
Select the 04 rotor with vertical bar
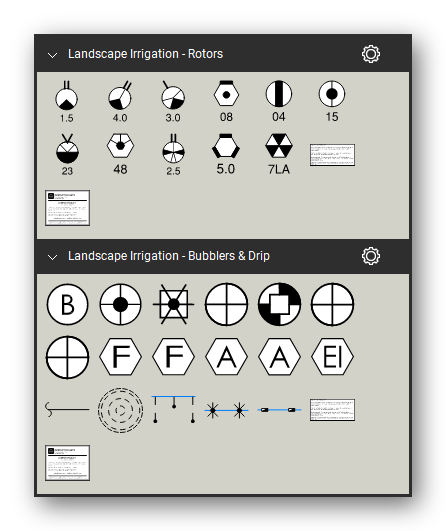(279, 101)
